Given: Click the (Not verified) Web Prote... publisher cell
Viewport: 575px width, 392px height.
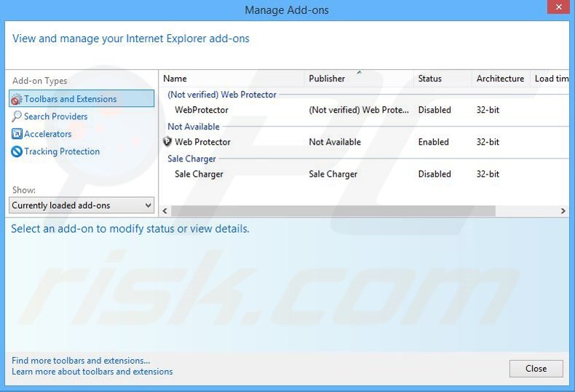Looking at the screenshot, I should pos(359,110).
